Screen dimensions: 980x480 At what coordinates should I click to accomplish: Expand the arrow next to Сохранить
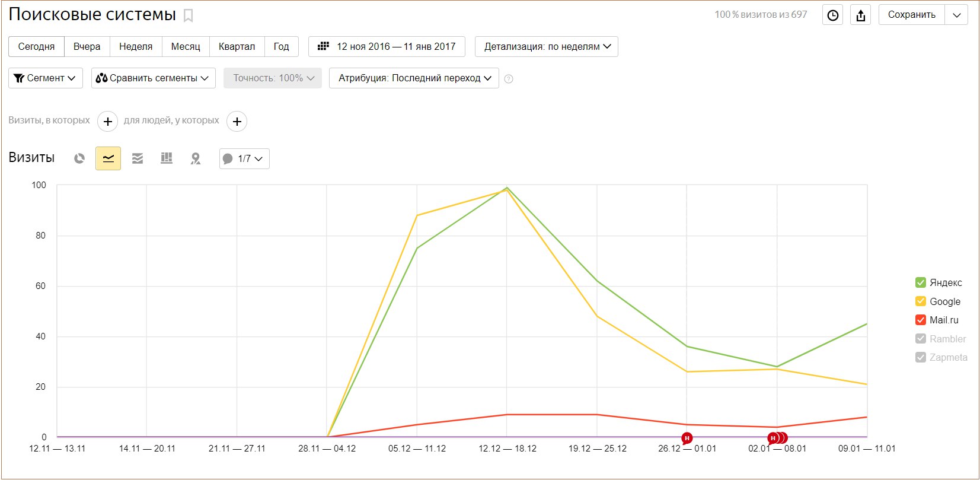click(956, 15)
